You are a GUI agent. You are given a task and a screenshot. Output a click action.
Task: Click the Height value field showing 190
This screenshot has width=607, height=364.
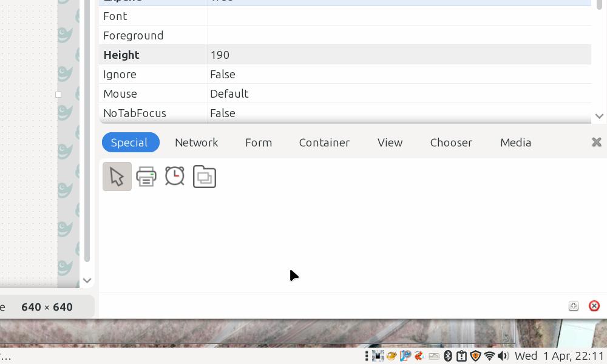(x=220, y=55)
